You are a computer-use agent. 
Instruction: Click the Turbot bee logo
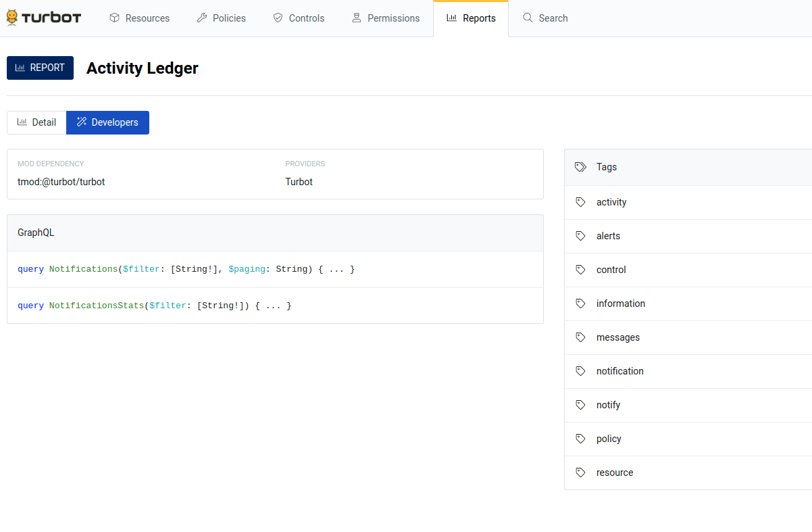(11, 18)
